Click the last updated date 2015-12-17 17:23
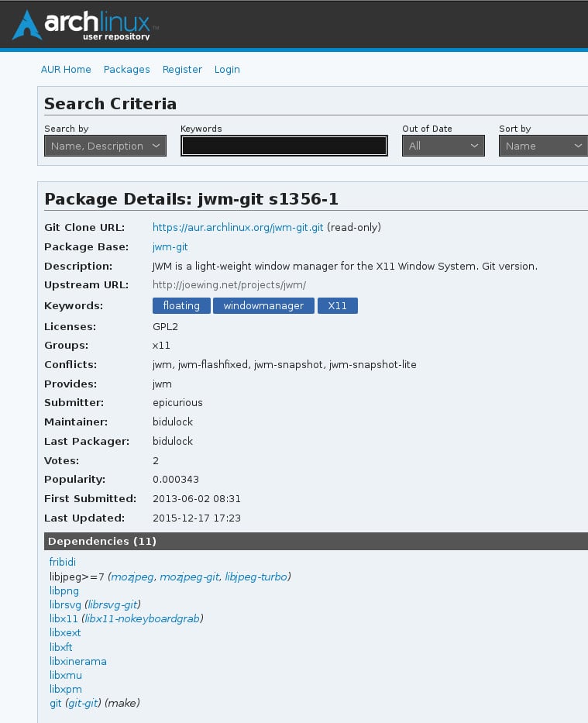This screenshot has height=723, width=588. pos(197,518)
